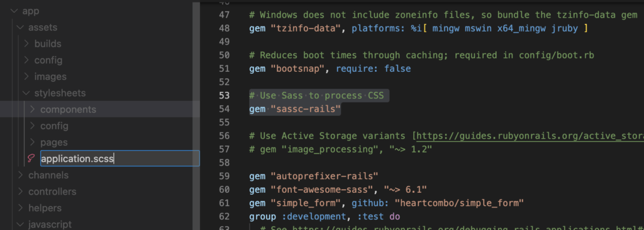The width and height of the screenshot is (644, 230).
Task: Click the "platforms:" keyword on line 48
Action: [x=378, y=28]
